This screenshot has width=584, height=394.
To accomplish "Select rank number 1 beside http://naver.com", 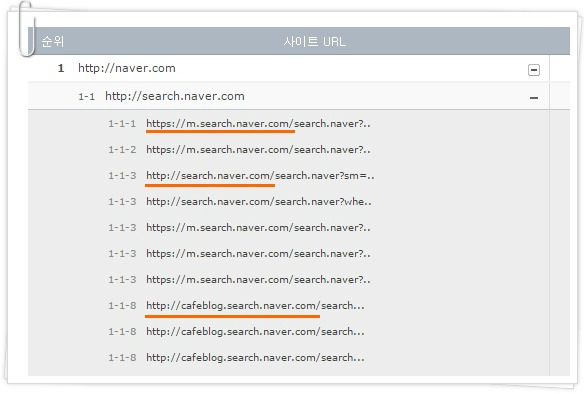I will [x=61, y=68].
